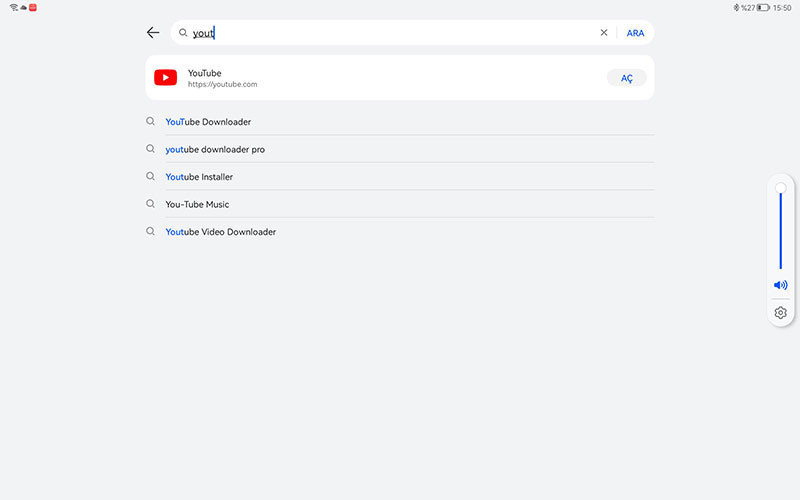
Task: Tap the https://youtube.com URL text
Action: click(222, 85)
